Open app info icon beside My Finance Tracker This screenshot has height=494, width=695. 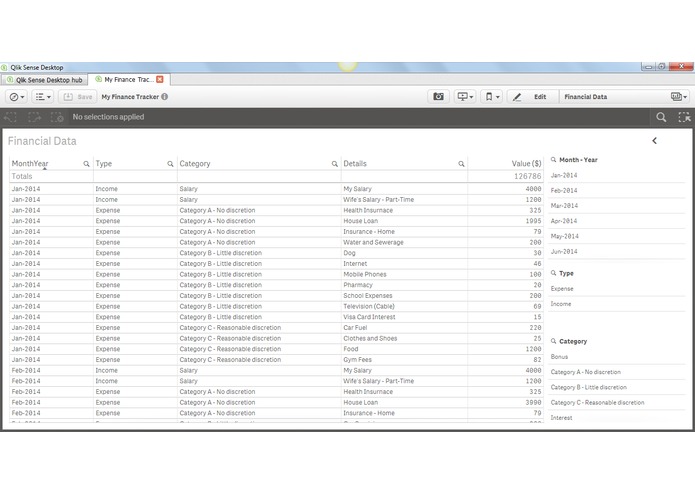pos(164,97)
